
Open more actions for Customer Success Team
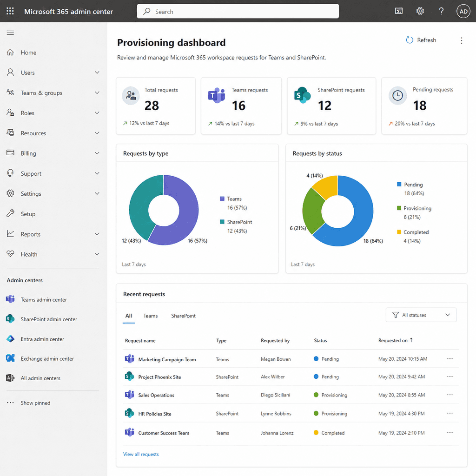[450, 432]
